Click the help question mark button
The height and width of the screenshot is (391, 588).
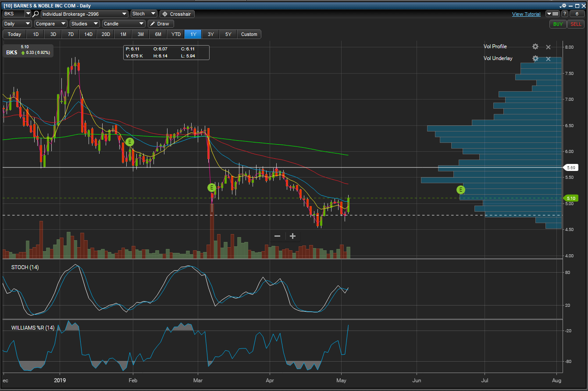[x=565, y=14]
